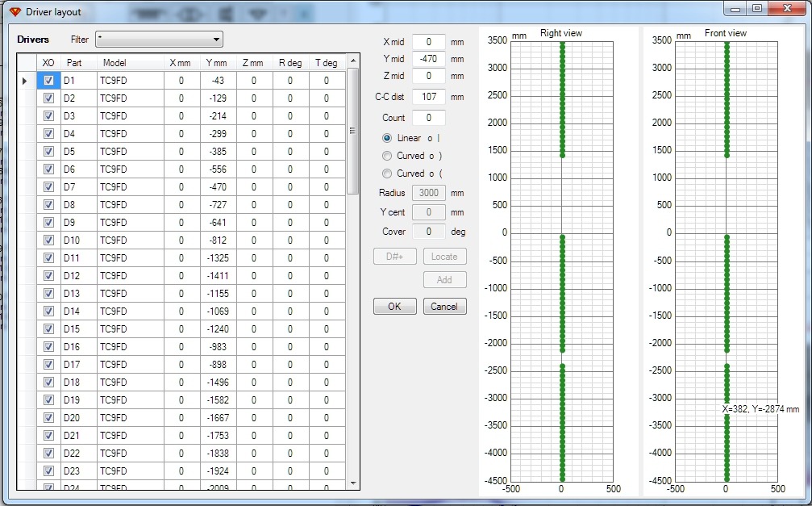This screenshot has width=812, height=506.
Task: Click the Model cell TC9FD in row D3
Action: point(131,115)
